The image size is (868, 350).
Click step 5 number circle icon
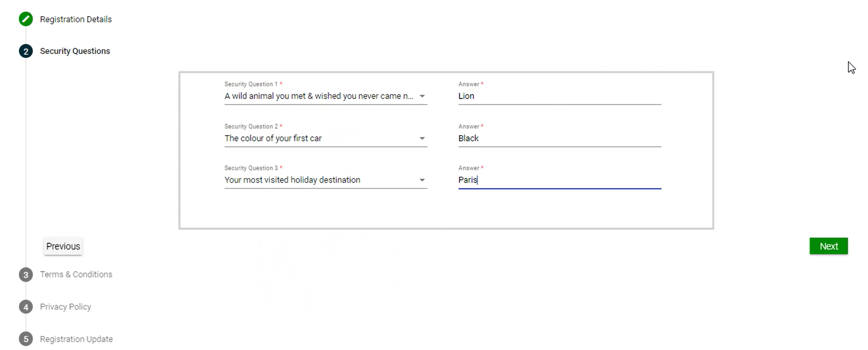tap(26, 339)
